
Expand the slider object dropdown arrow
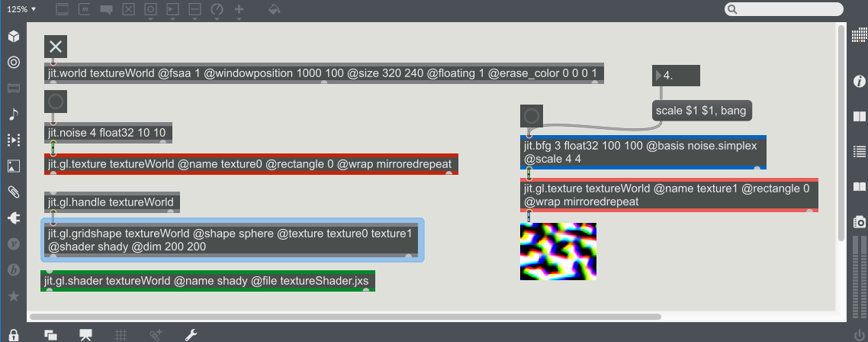point(194,19)
